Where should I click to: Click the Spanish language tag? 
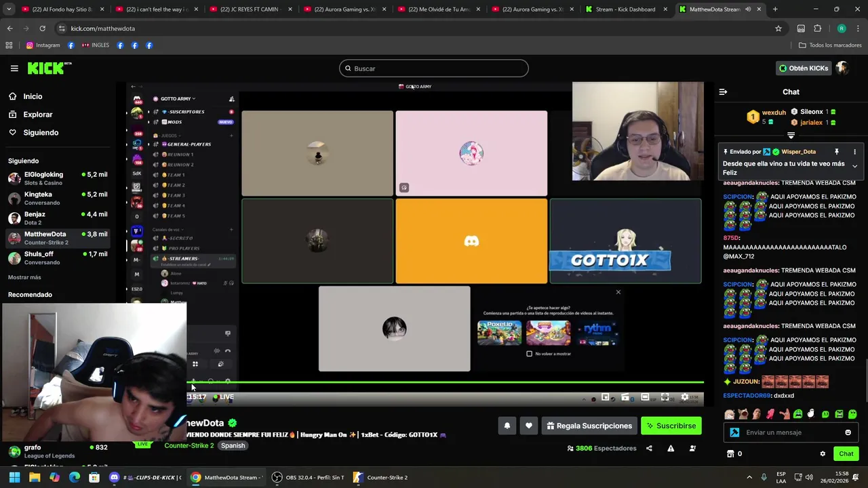pos(233,445)
